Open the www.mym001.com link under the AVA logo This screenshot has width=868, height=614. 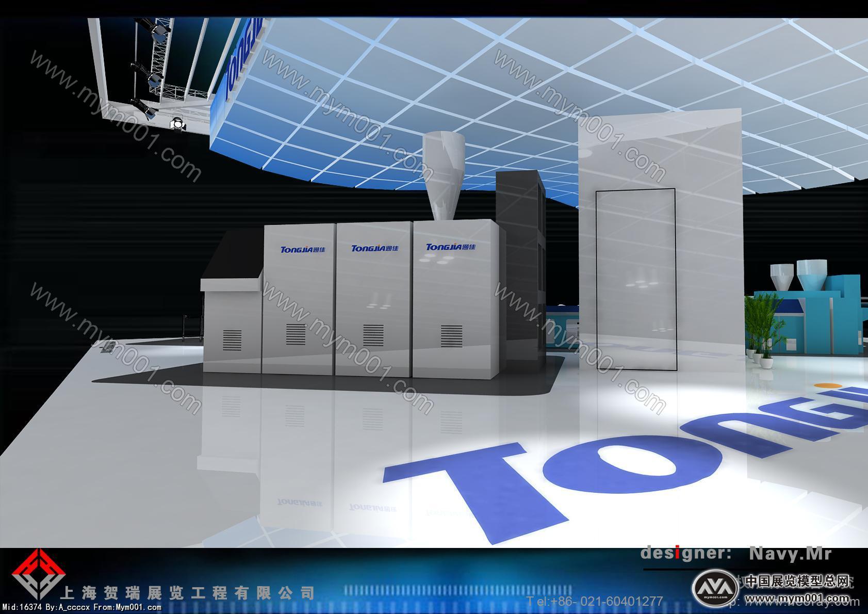click(x=797, y=599)
